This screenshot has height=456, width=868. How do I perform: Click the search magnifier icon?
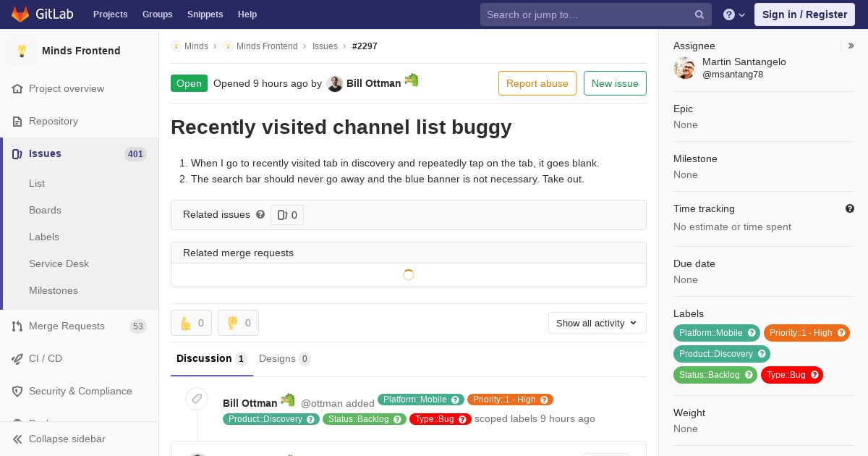(x=699, y=14)
